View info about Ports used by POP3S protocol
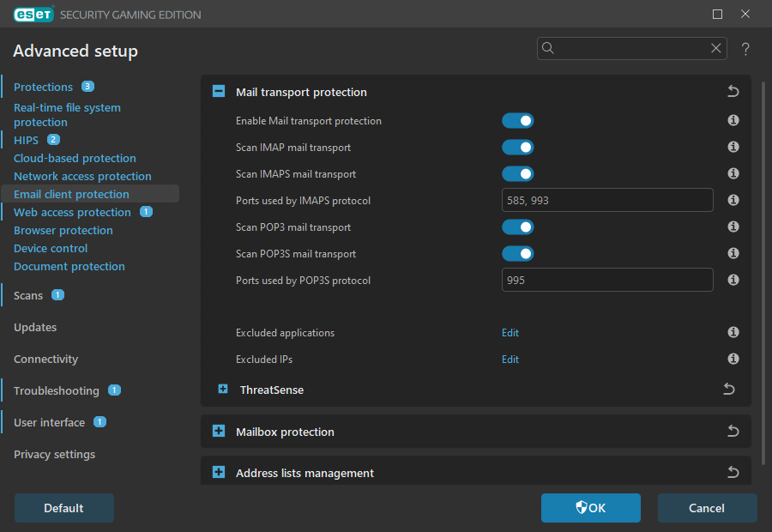 (733, 280)
